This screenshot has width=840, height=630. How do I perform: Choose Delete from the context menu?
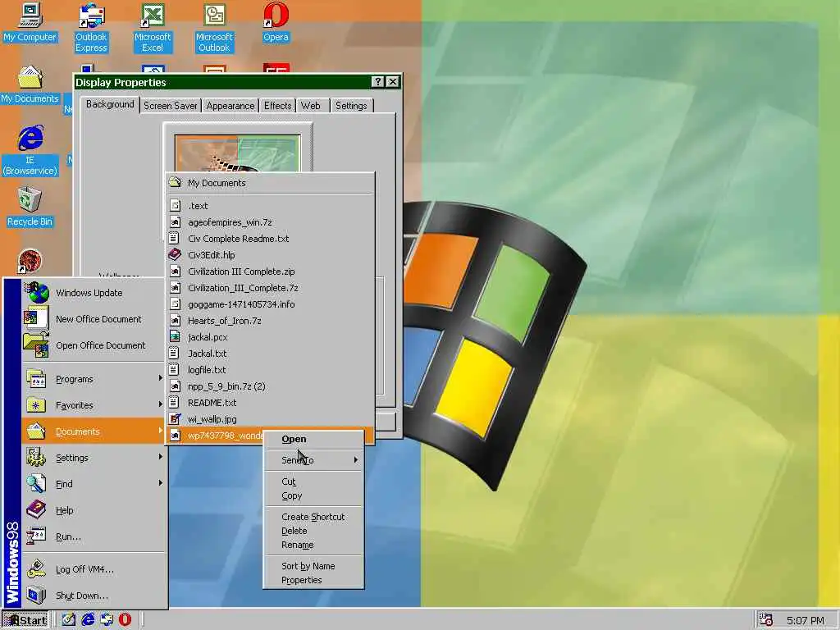coord(314,531)
